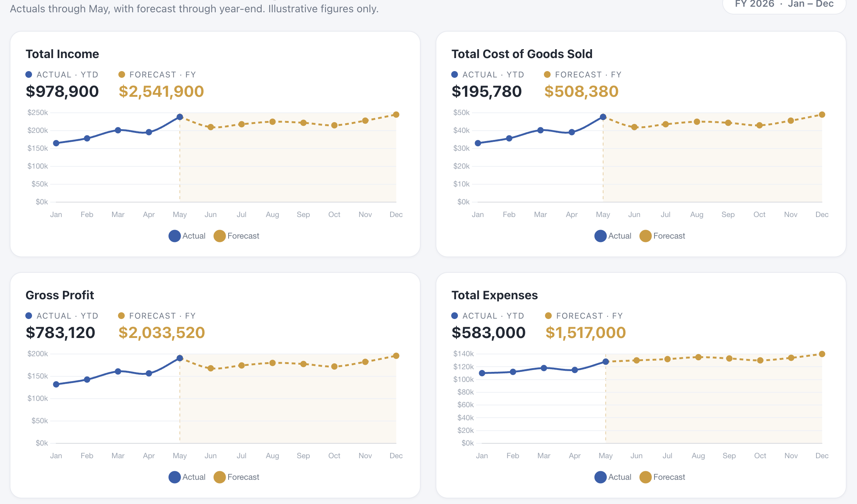Screen dimensions: 857x504
Task: Click the blue Actual YTD dot under Total Income
Action: [x=29, y=74]
